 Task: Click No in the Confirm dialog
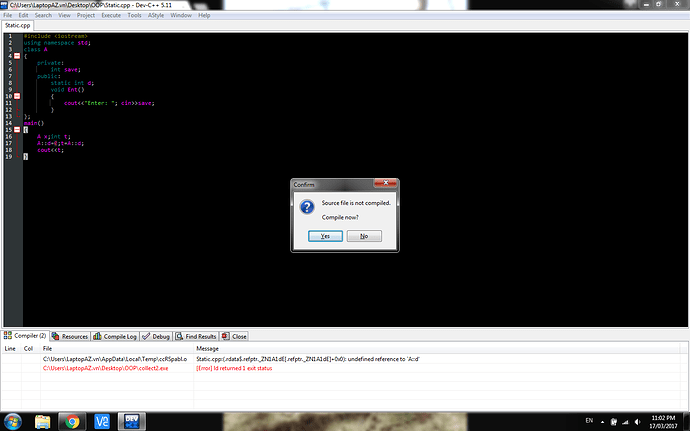364,236
